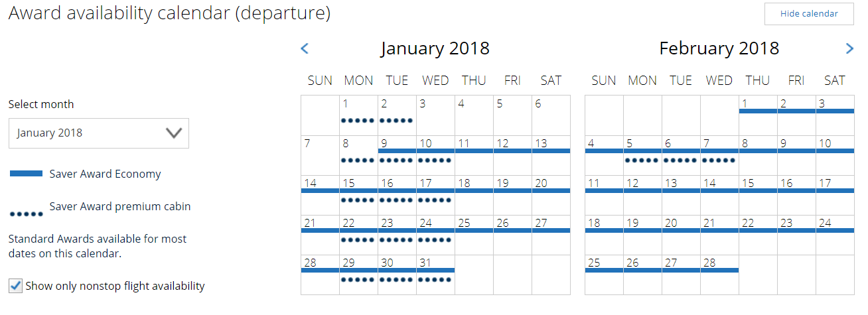
Task: Select January 31 on the calendar
Action: click(435, 275)
